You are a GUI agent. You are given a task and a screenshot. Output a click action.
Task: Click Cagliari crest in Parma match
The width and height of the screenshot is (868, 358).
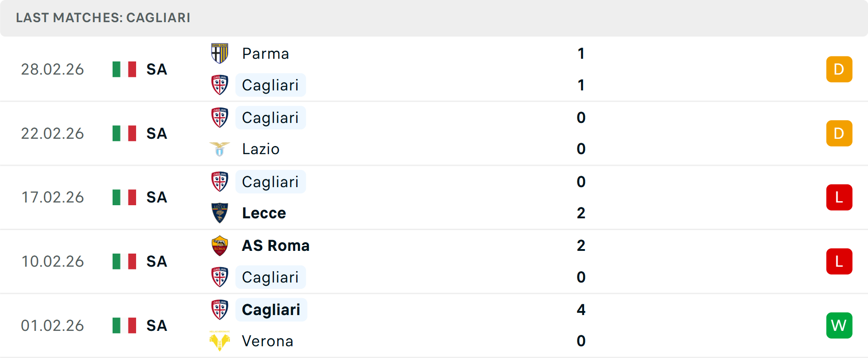pos(220,85)
